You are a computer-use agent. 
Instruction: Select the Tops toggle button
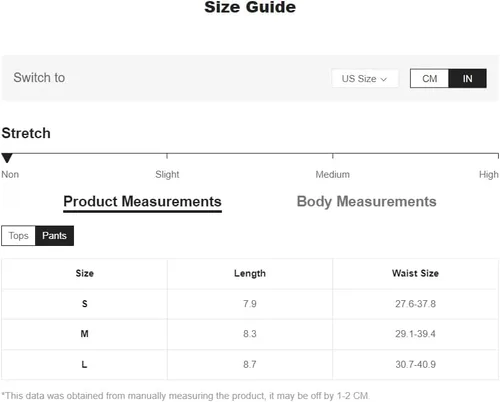pyautogui.click(x=18, y=236)
